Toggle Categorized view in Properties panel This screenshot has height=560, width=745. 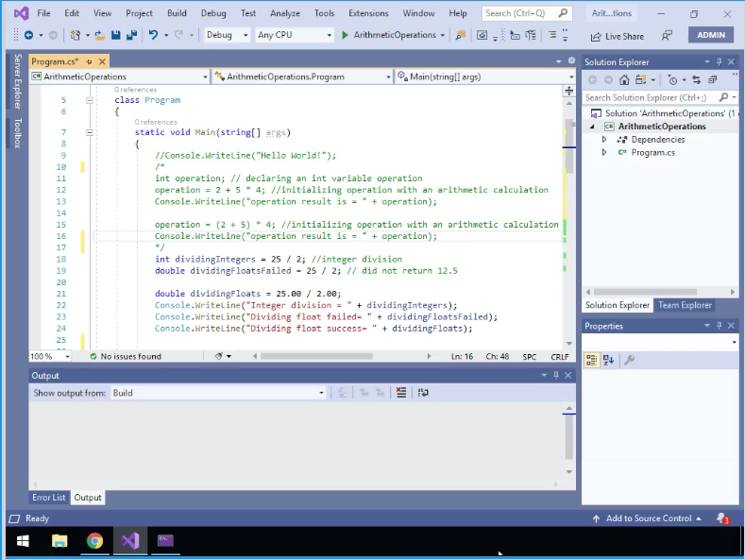pyautogui.click(x=592, y=360)
